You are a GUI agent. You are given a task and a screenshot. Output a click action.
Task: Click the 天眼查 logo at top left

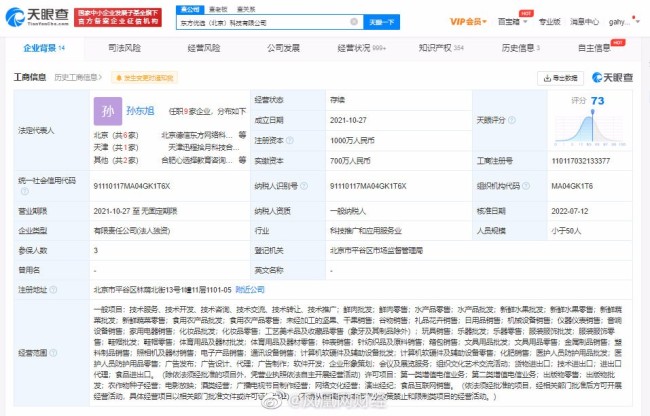point(37,17)
